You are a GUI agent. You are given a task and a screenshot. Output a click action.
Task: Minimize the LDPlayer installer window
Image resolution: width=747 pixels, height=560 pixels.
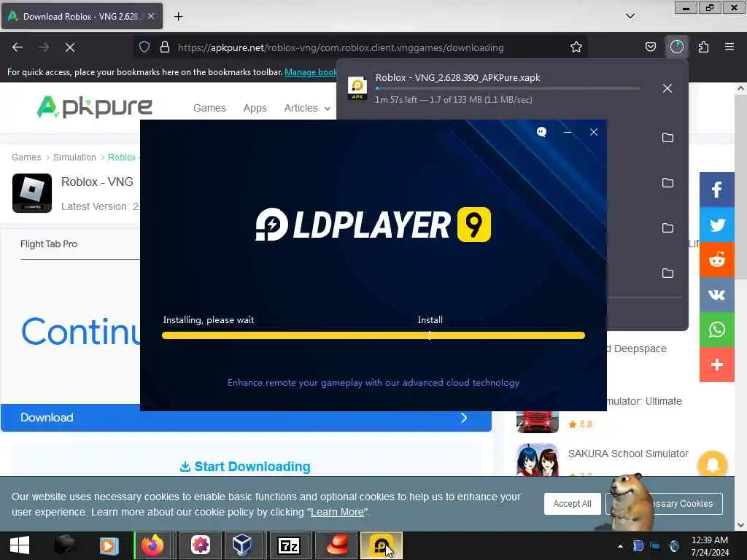tap(568, 132)
